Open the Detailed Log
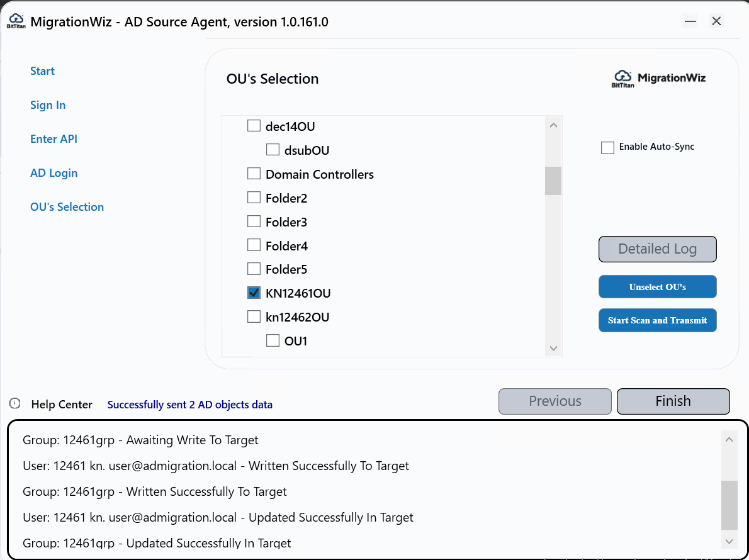 [x=657, y=249]
